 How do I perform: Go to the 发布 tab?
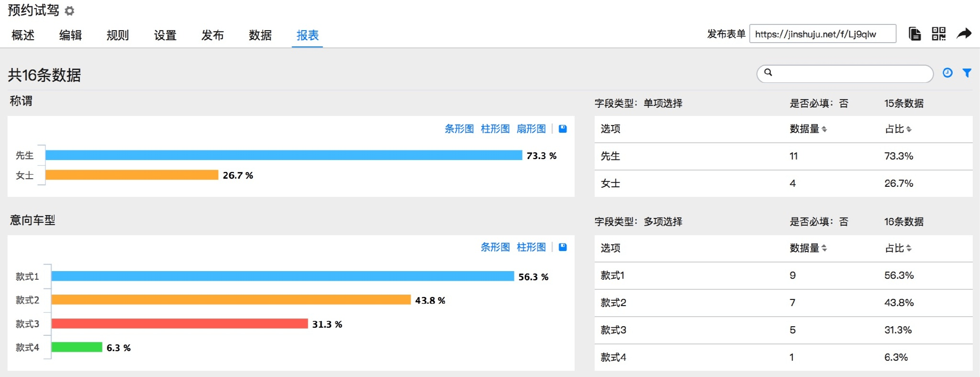coord(212,35)
